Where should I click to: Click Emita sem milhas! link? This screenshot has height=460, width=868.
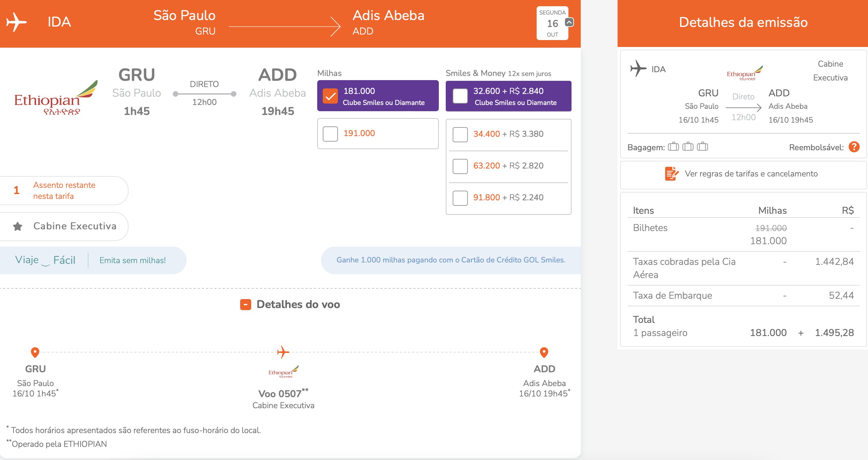click(133, 260)
